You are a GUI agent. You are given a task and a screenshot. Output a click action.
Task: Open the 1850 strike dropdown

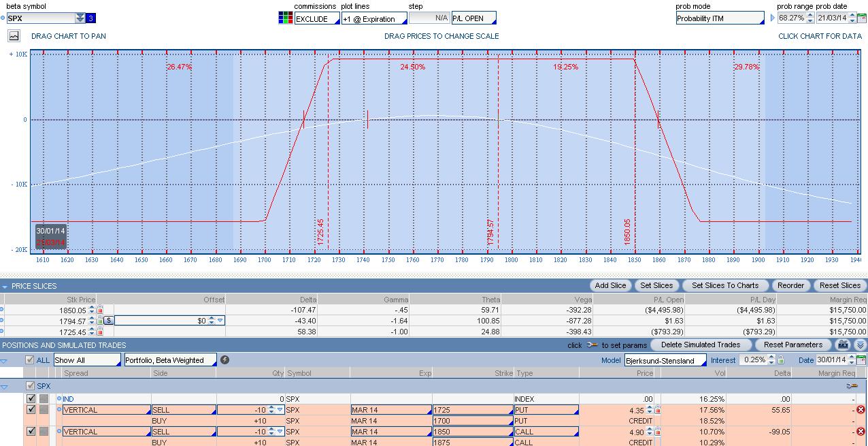pyautogui.click(x=472, y=432)
